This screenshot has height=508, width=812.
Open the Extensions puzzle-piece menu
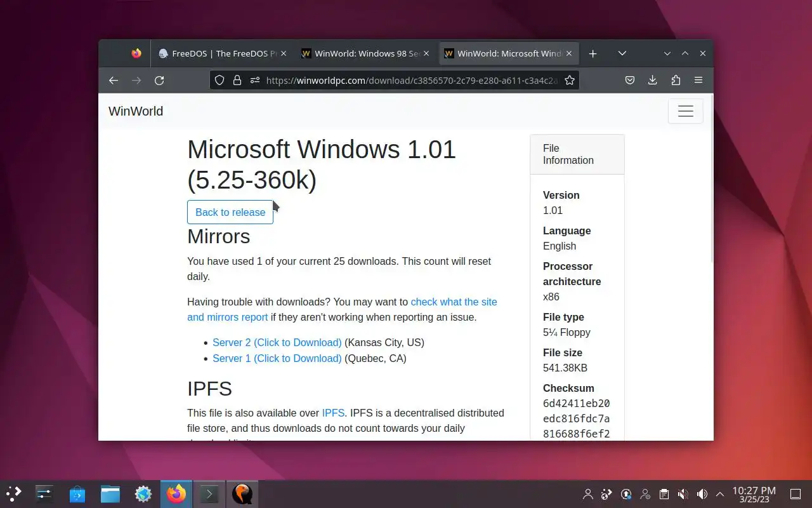(676, 80)
